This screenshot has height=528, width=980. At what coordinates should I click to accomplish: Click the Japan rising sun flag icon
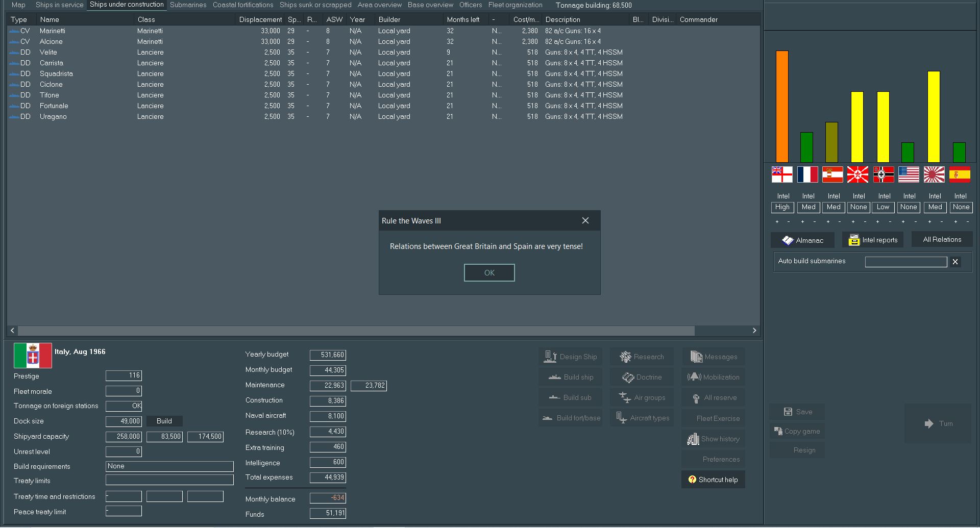click(934, 174)
